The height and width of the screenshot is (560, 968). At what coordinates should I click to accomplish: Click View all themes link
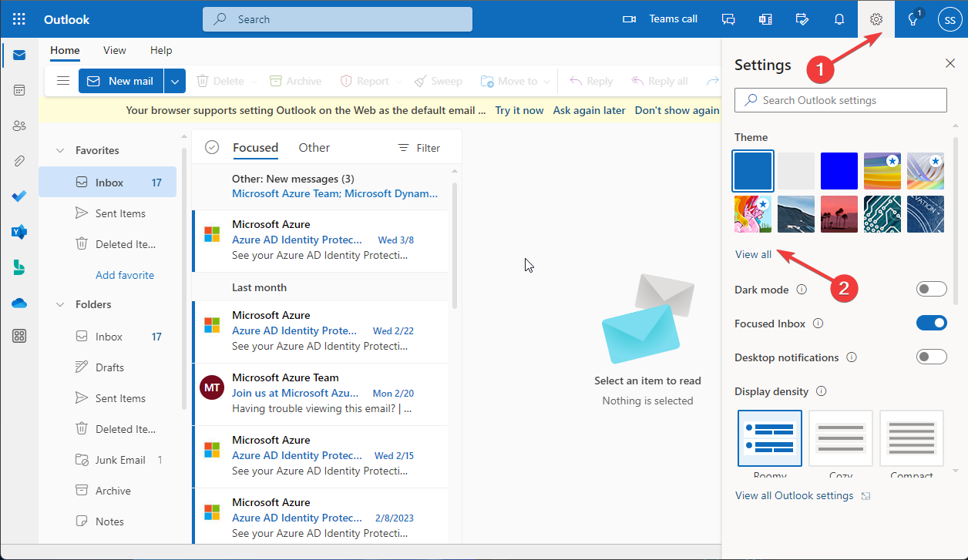click(x=753, y=254)
